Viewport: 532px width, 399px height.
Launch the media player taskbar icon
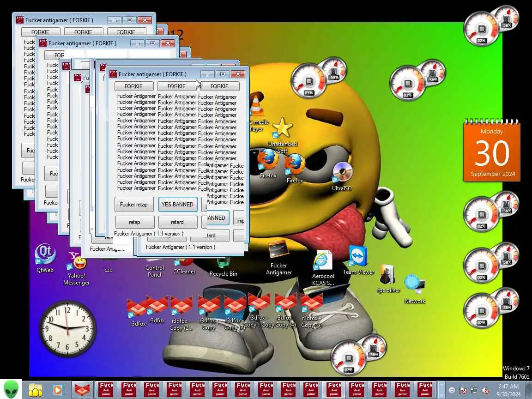(x=58, y=390)
